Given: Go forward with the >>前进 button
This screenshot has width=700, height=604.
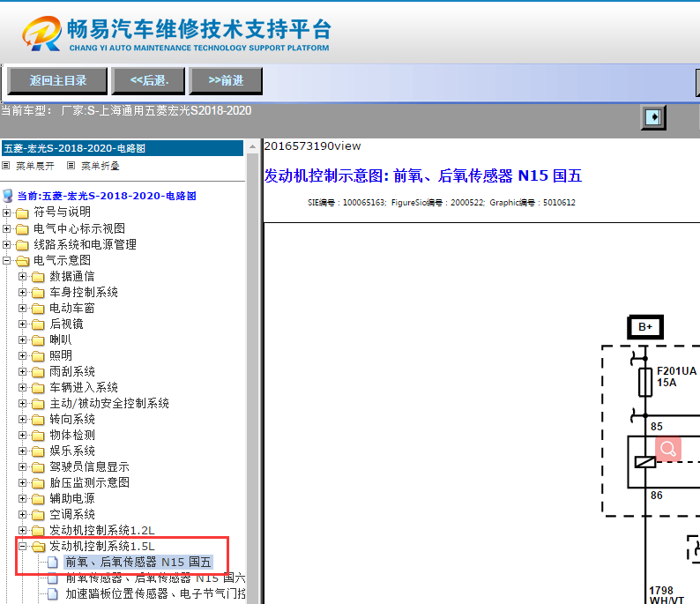Looking at the screenshot, I should coord(226,81).
